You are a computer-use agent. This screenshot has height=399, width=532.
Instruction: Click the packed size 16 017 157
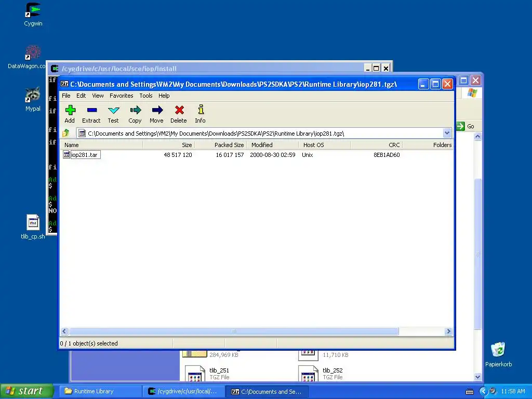point(230,155)
